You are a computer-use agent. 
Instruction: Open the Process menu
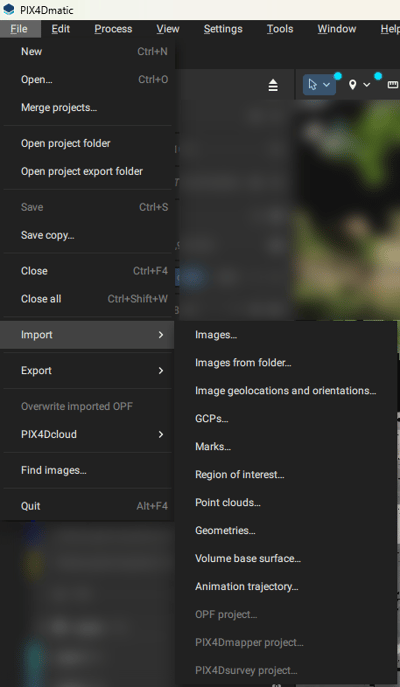(x=113, y=29)
